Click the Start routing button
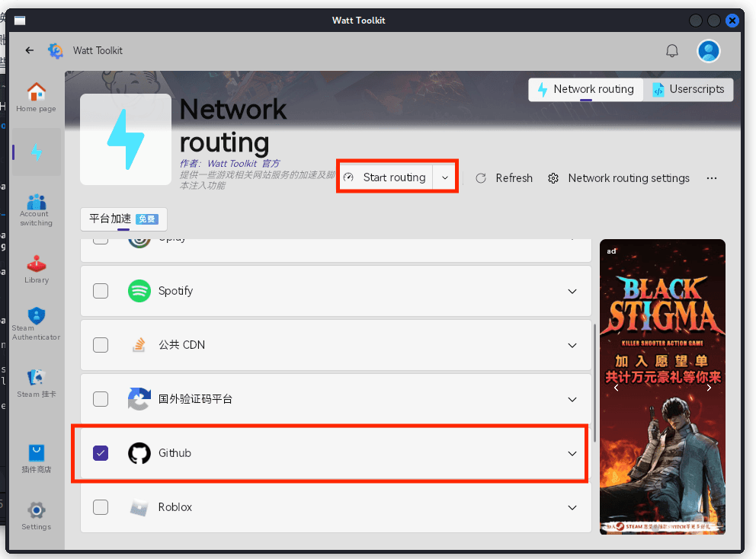756x559 pixels. tap(385, 177)
